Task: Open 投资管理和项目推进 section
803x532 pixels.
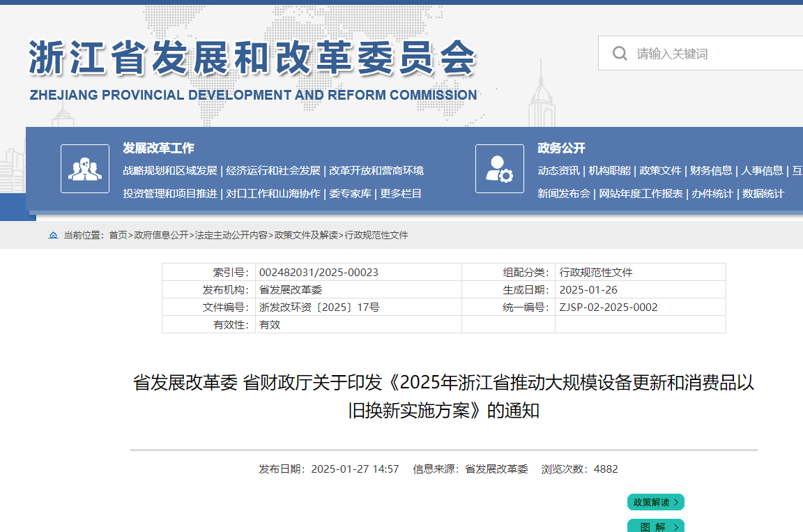Action: (x=170, y=194)
